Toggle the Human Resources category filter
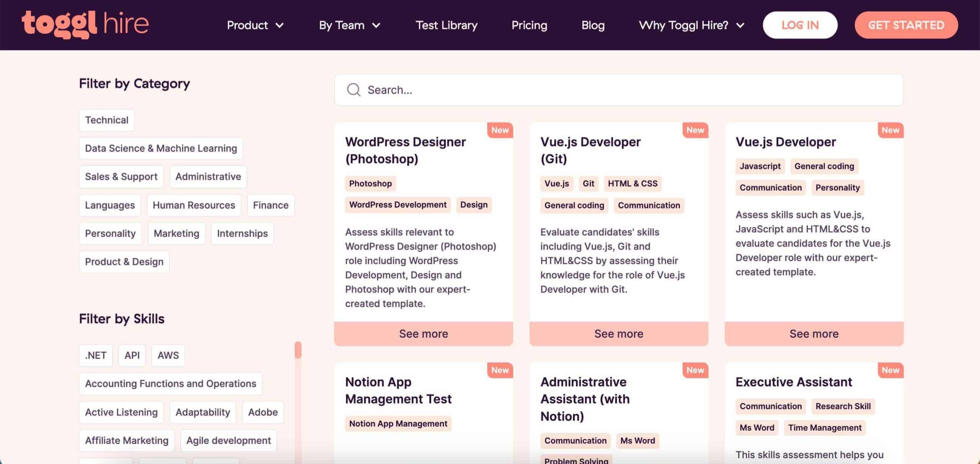This screenshot has width=980, height=464. click(194, 205)
